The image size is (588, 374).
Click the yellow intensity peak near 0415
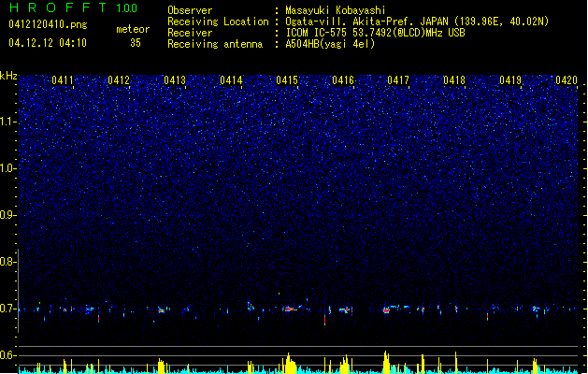coord(289,363)
